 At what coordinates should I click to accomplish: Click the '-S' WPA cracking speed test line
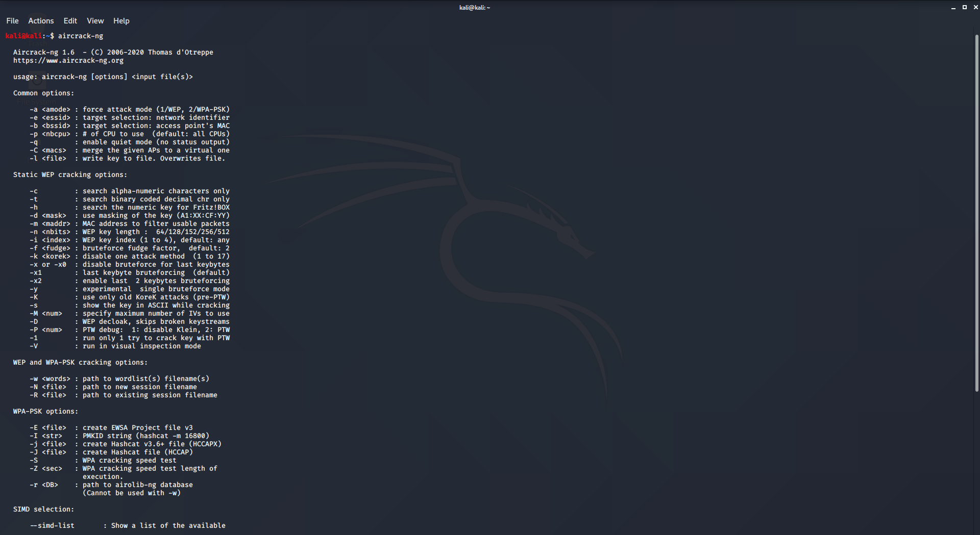103,461
